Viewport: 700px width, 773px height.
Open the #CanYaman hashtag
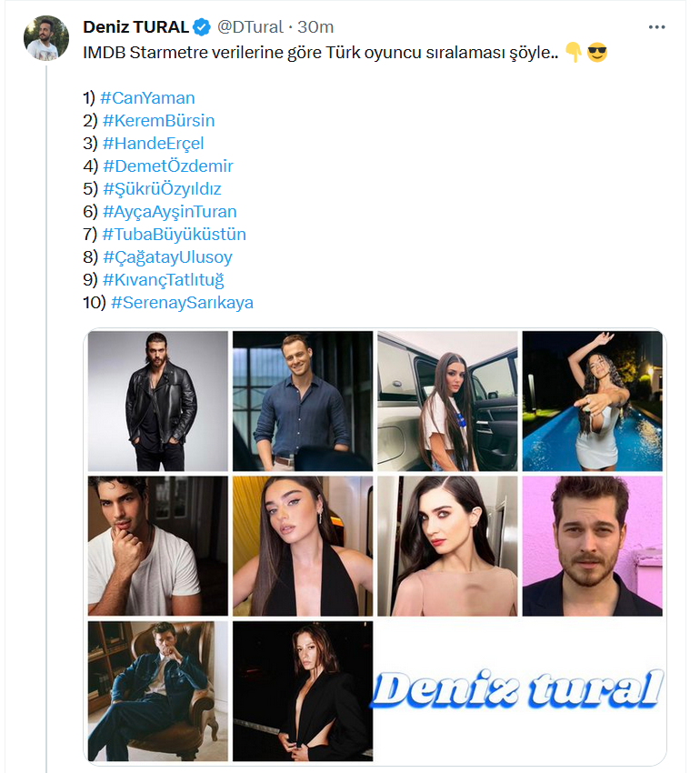147,98
